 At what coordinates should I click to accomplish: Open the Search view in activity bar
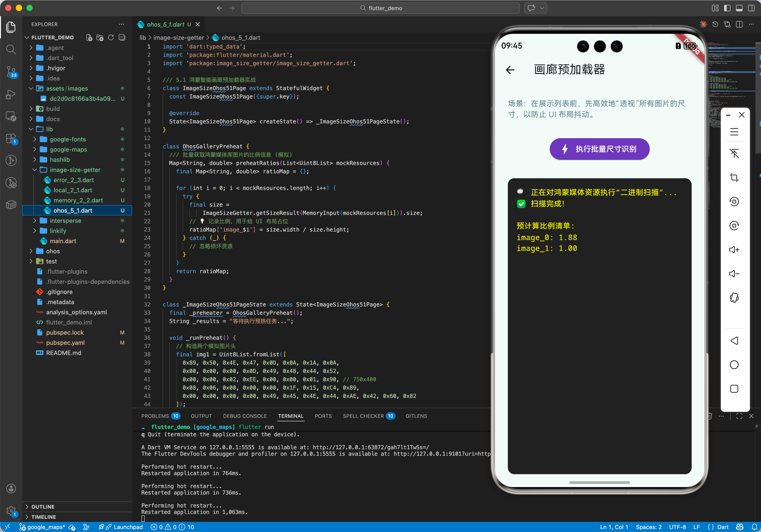[x=11, y=49]
